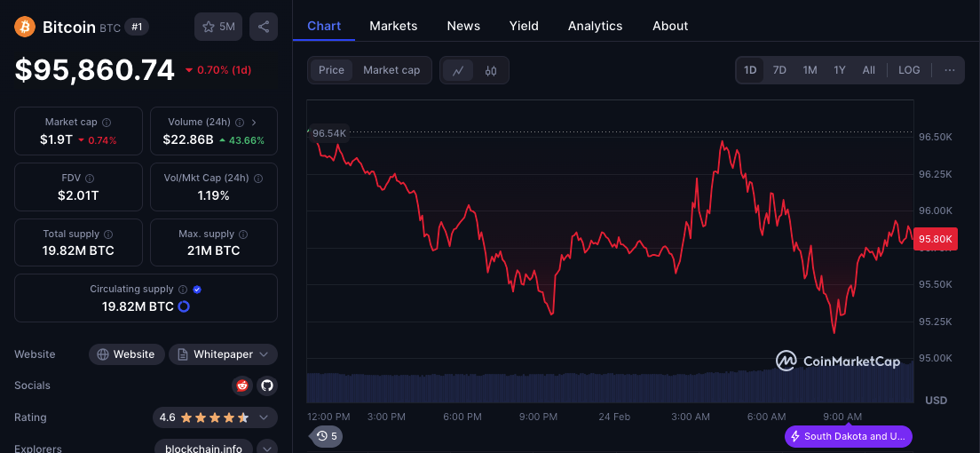
Task: Click the 21M BTC max supply value
Action: click(214, 251)
